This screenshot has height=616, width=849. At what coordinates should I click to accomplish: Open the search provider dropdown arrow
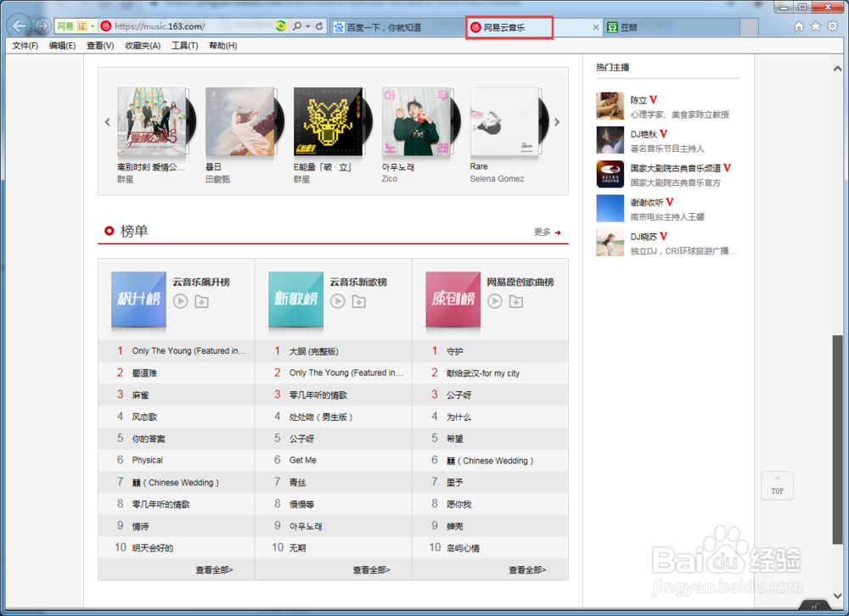click(x=307, y=26)
